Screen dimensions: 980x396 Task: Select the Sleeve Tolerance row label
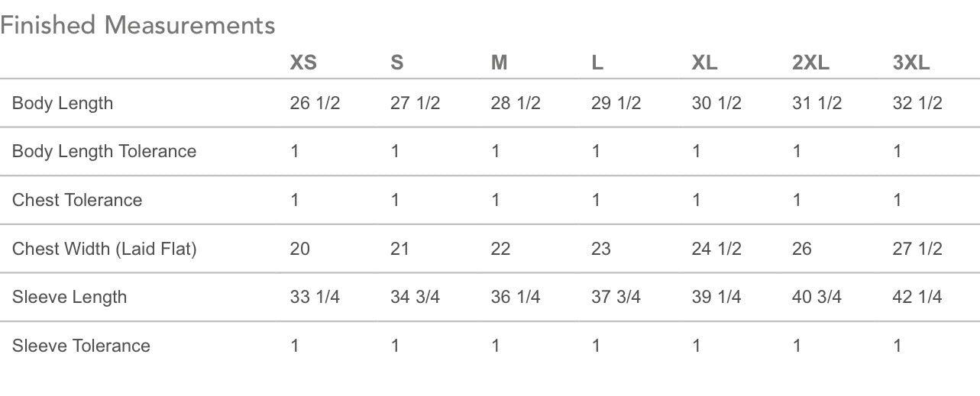click(81, 346)
